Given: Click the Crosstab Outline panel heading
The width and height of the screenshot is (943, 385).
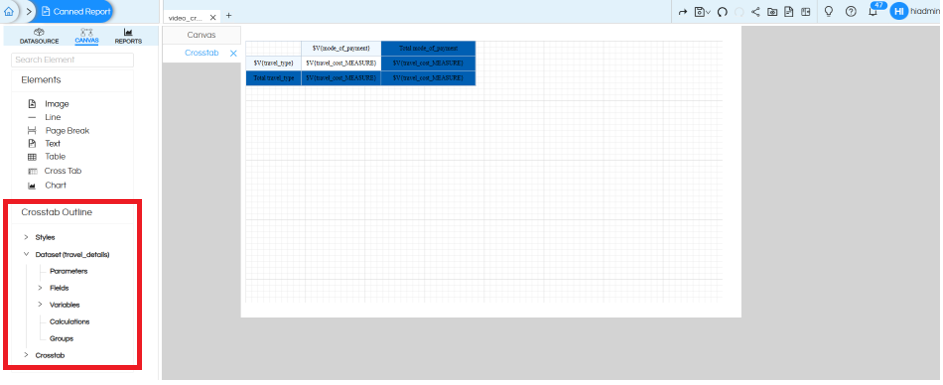Looking at the screenshot, I should [57, 212].
